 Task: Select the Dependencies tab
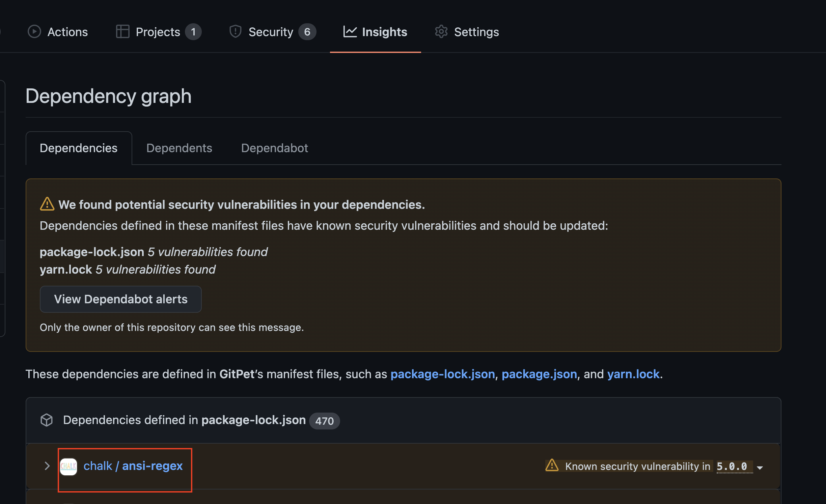[x=79, y=148]
